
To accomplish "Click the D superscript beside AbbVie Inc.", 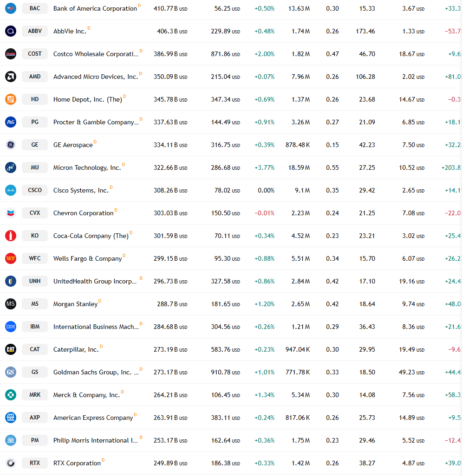I will pyautogui.click(x=89, y=28).
